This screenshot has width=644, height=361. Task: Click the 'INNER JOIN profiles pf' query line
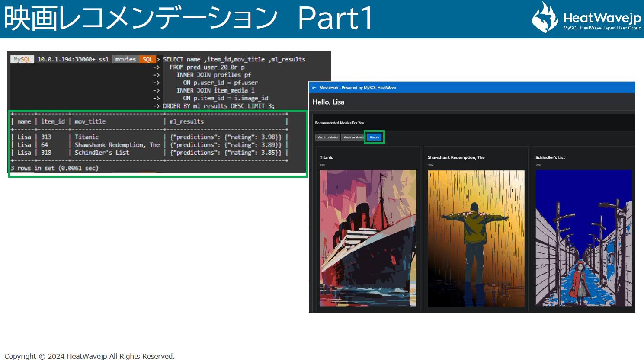point(214,75)
